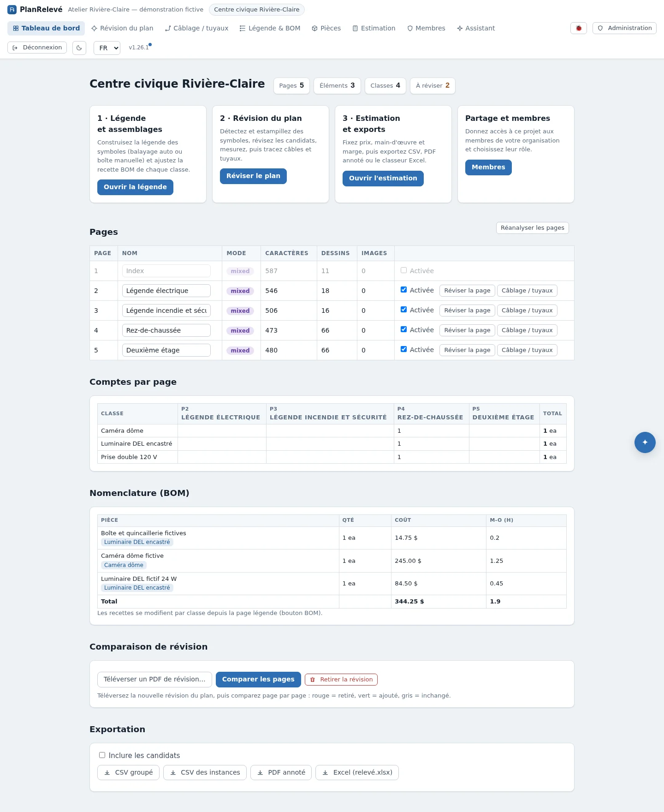Screen dimensions: 664x812
Task: Go to the Tableau de bord tab
Action: pyautogui.click(x=46, y=28)
